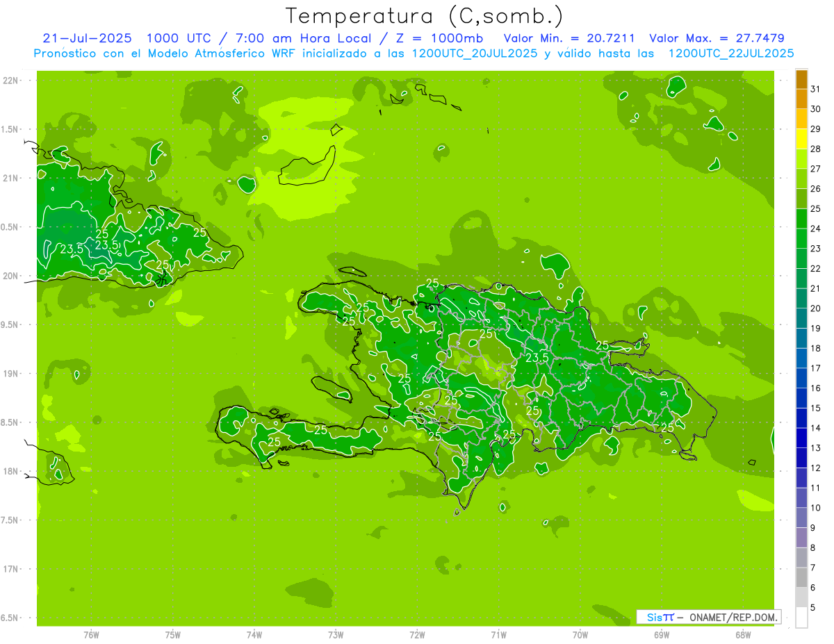The image size is (834, 644).
Task: Pick the dark blue legend swatch between 13 and 14
Action: pos(801,438)
